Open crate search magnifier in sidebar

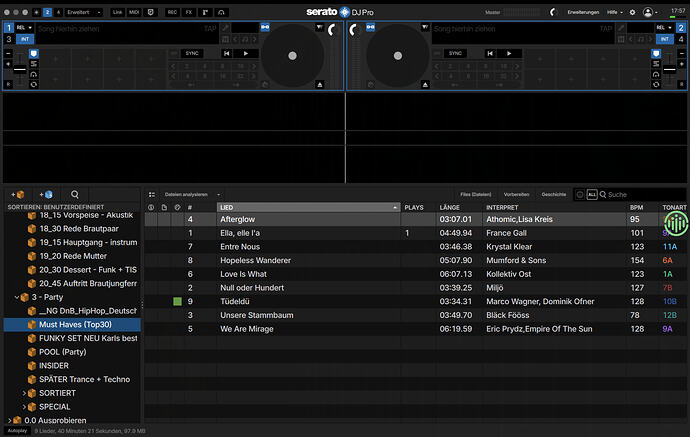click(75, 195)
